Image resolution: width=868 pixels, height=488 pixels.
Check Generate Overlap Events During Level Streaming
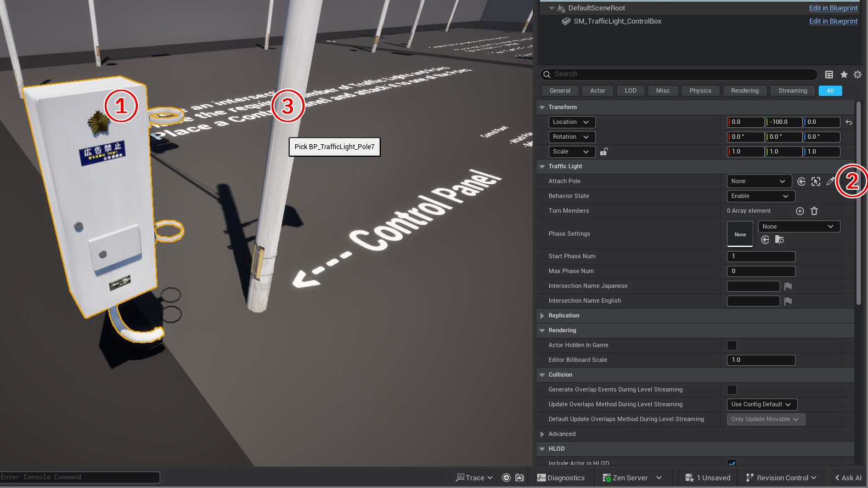click(732, 390)
